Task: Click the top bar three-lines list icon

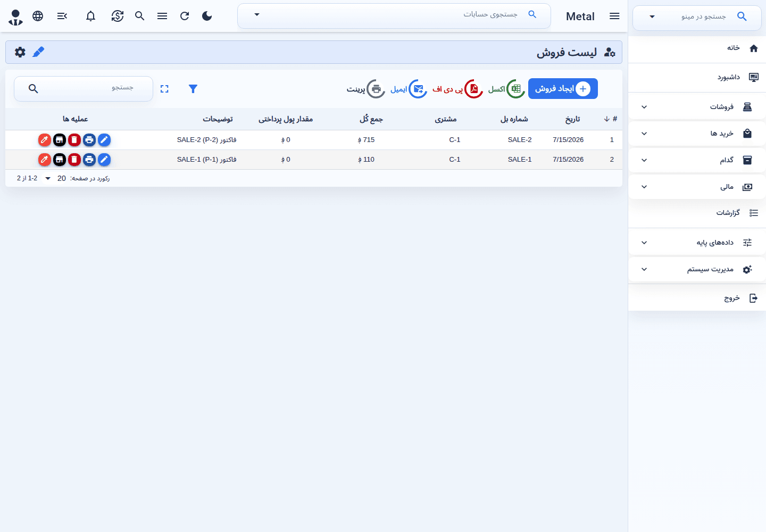Action: point(162,16)
